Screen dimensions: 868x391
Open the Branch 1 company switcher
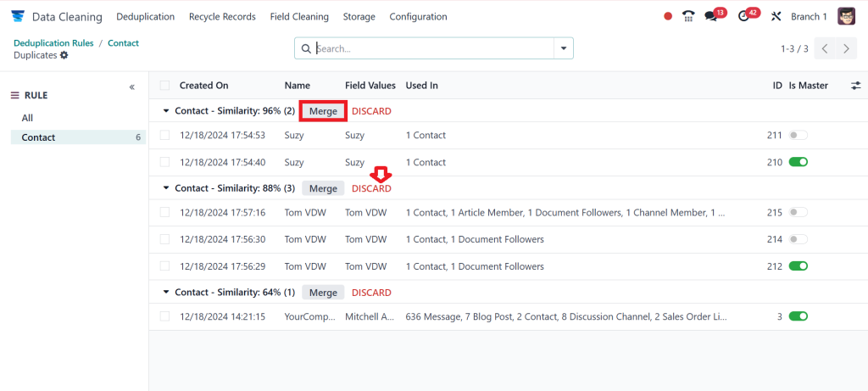point(809,17)
